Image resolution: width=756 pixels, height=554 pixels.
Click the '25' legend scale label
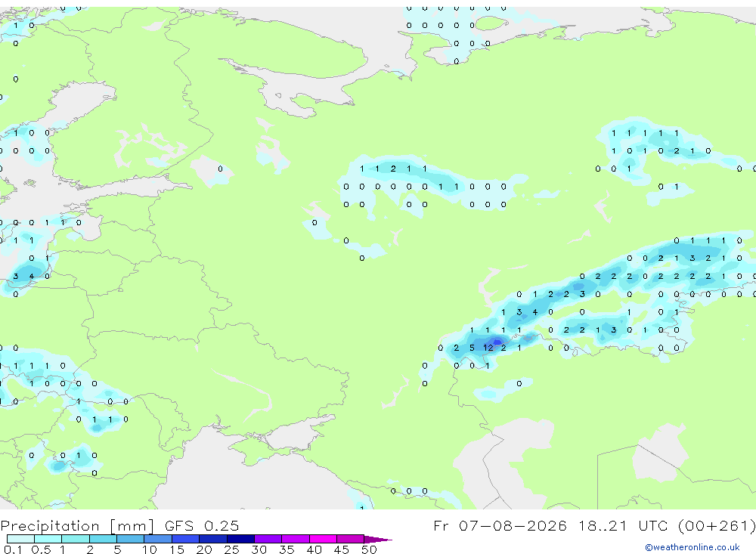tap(231, 549)
